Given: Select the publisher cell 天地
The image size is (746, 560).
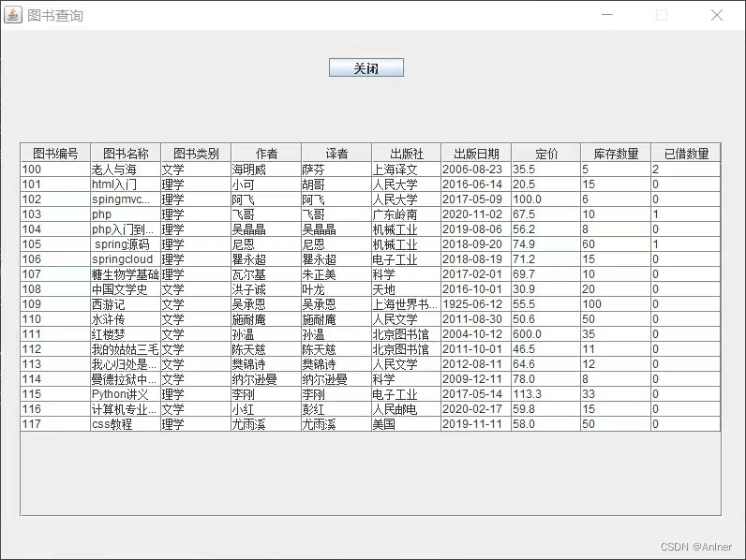Looking at the screenshot, I should point(407,289).
